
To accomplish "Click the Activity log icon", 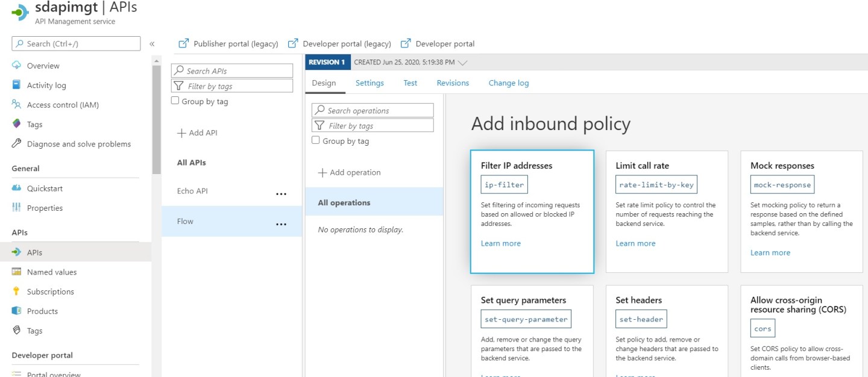I will click(x=16, y=85).
